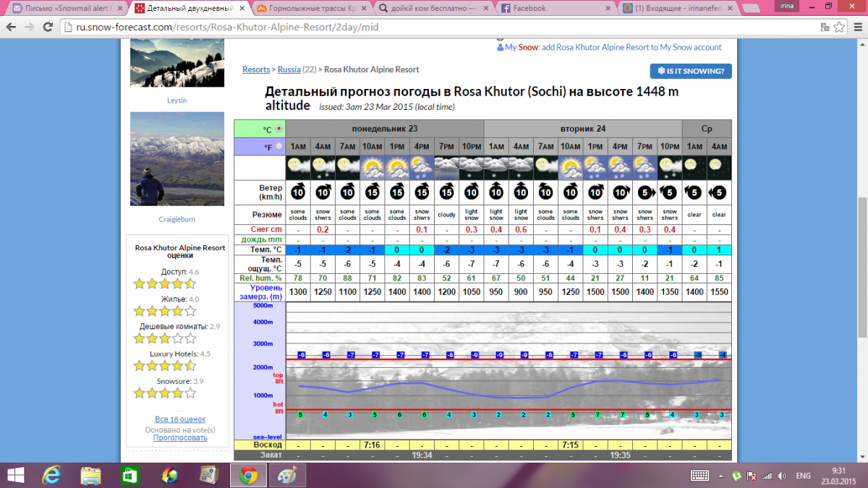Bookmark this page with the star icon
The width and height of the screenshot is (868, 488).
[840, 27]
